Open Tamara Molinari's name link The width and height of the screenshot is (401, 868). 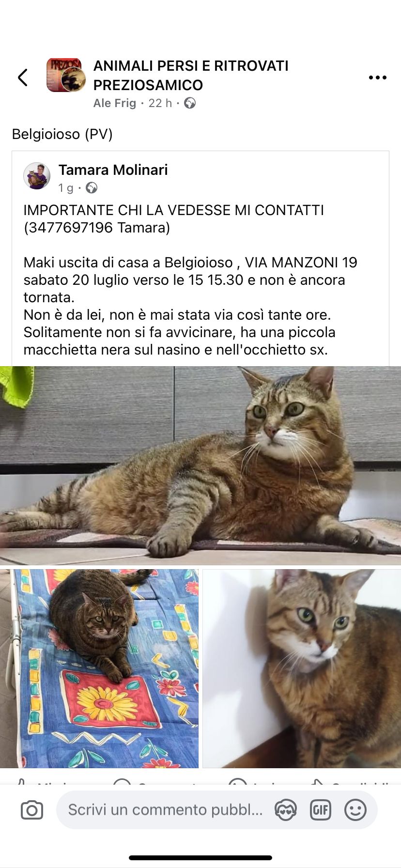[x=113, y=170]
